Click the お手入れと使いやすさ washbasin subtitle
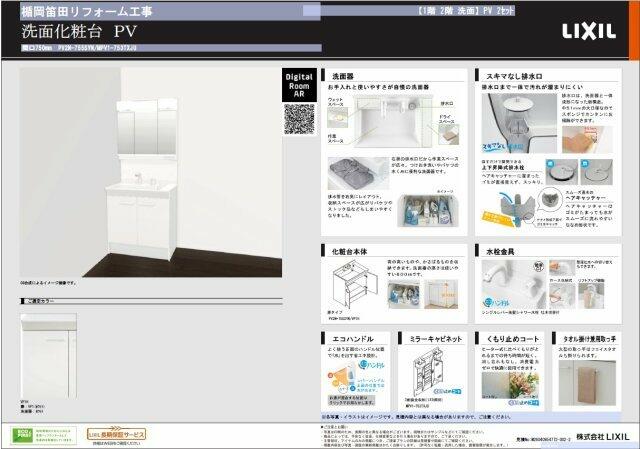The image size is (640, 449). (x=378, y=87)
